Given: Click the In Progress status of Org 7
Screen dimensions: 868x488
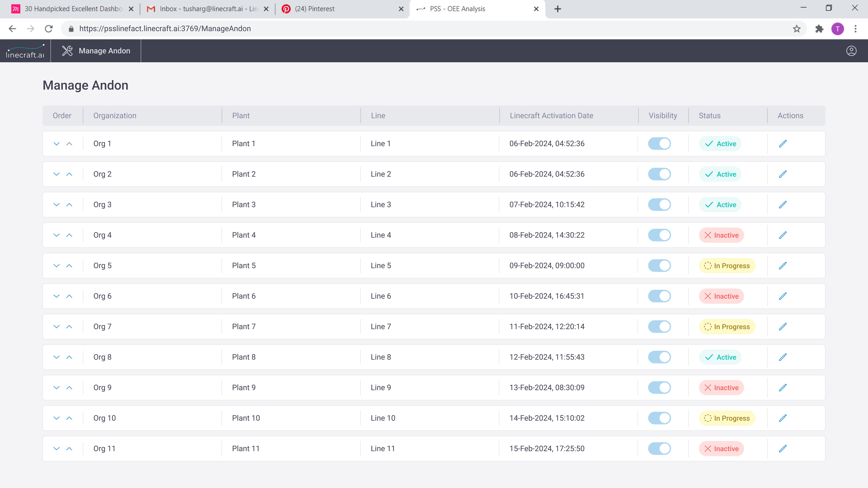Looking at the screenshot, I should point(727,327).
